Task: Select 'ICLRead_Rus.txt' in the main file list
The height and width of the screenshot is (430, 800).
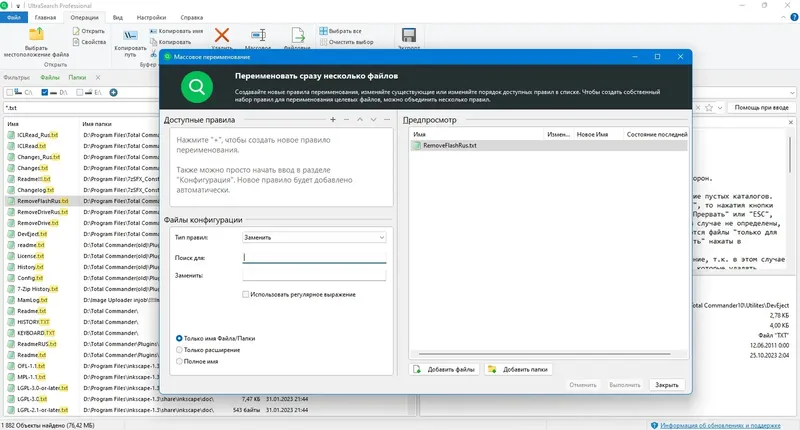Action: tap(37, 135)
